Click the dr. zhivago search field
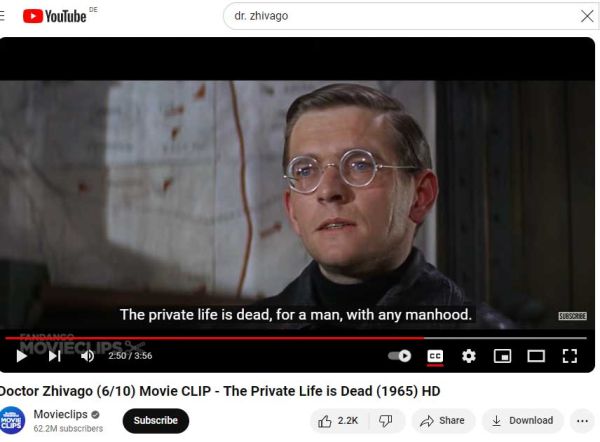The image size is (600, 442). [402, 16]
